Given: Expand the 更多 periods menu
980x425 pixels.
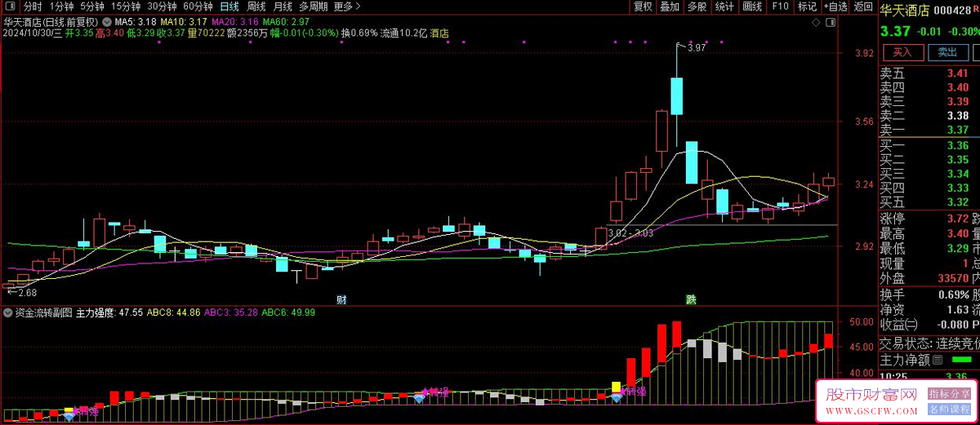Looking at the screenshot, I should click(x=347, y=6).
